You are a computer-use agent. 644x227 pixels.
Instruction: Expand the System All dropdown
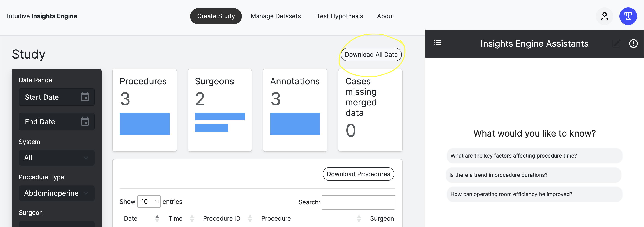[57, 158]
